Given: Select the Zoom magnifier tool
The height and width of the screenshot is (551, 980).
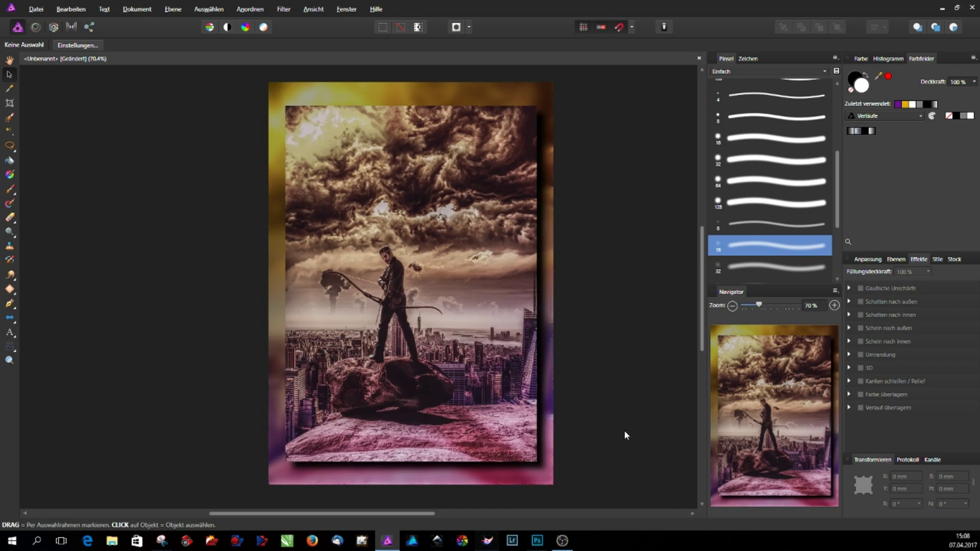Looking at the screenshot, I should (x=9, y=360).
